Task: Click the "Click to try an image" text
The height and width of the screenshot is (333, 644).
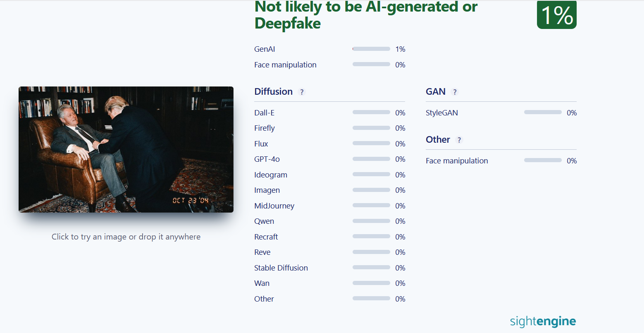Action: click(x=126, y=237)
